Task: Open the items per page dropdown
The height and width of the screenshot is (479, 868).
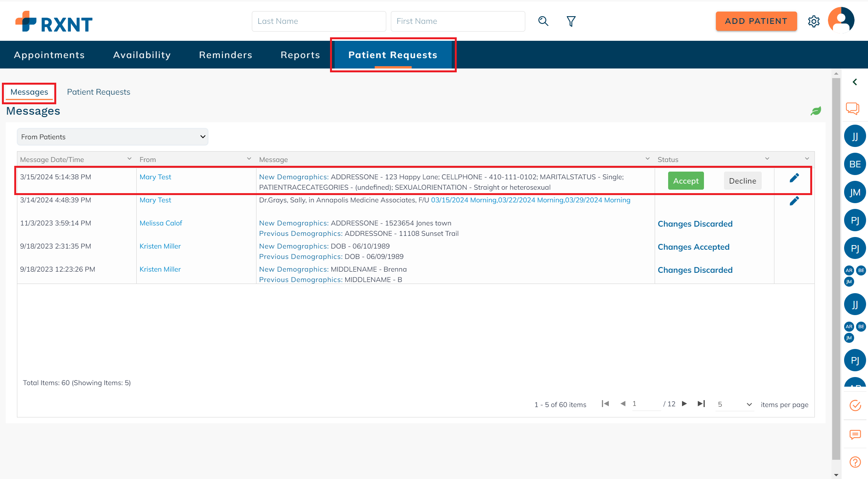Action: pos(734,404)
